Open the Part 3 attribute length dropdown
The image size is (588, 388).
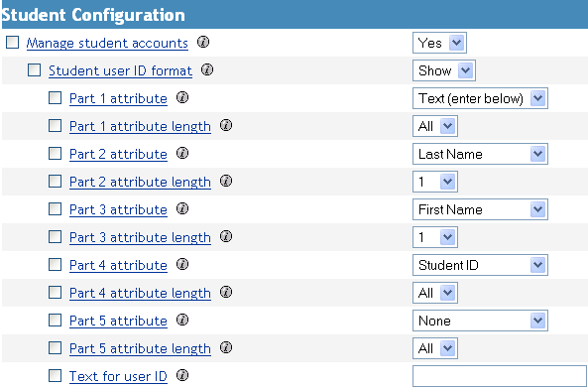tap(435, 237)
